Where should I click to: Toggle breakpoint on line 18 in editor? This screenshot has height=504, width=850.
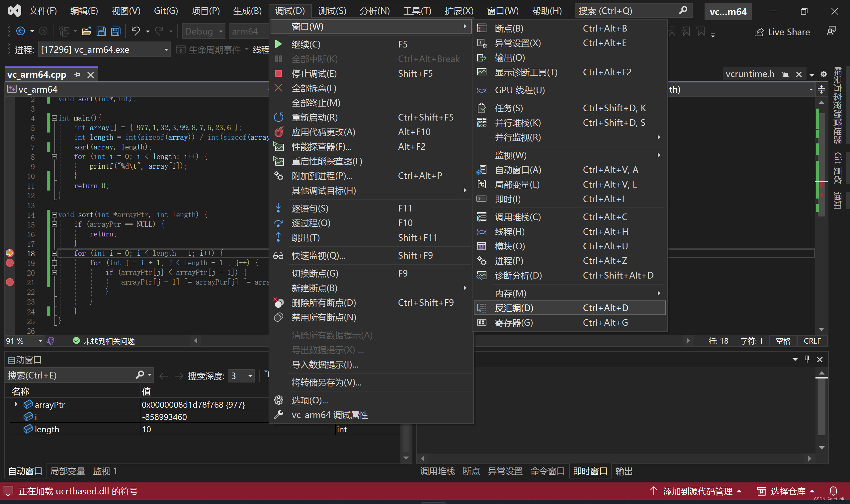9,253
